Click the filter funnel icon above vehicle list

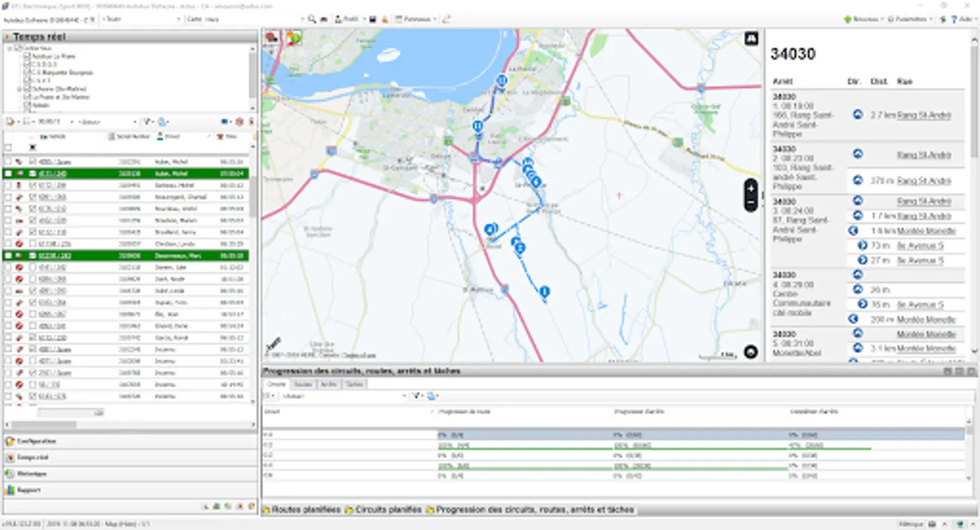pyautogui.click(x=147, y=122)
